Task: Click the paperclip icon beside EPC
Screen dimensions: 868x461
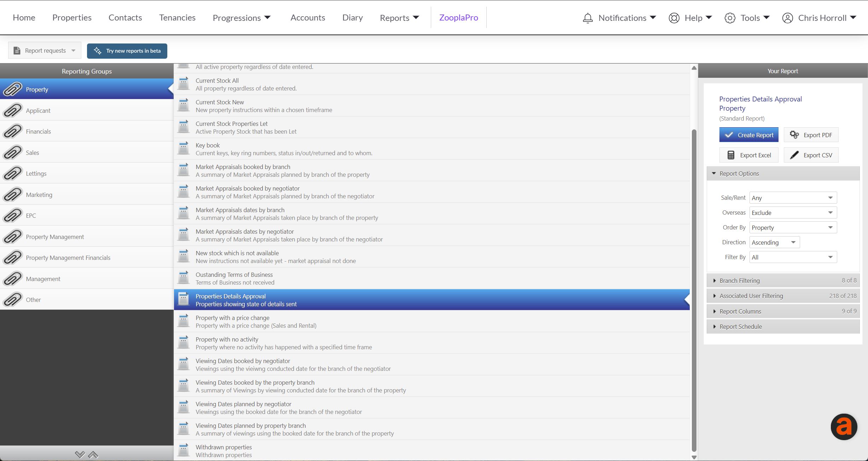Action: 13,215
